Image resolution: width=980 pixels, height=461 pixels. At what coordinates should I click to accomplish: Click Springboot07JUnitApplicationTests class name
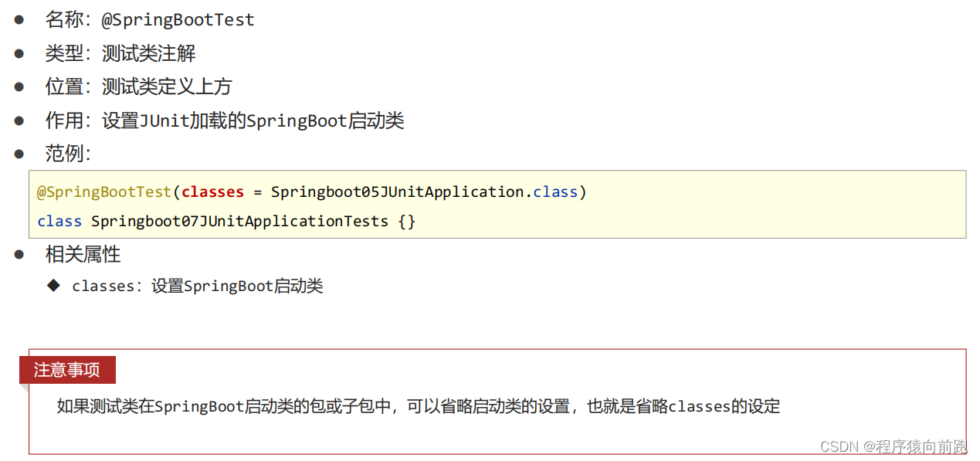click(239, 222)
